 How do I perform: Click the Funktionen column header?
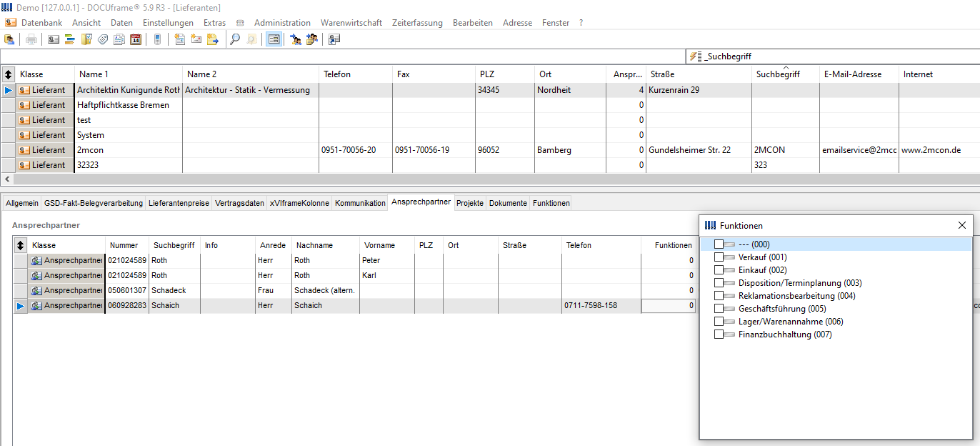click(669, 245)
